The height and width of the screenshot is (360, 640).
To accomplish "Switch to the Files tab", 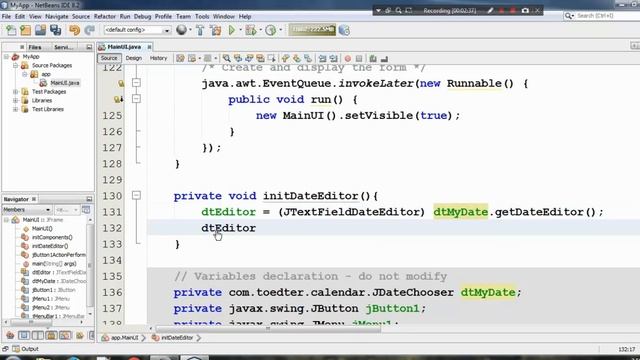I will click(35, 47).
